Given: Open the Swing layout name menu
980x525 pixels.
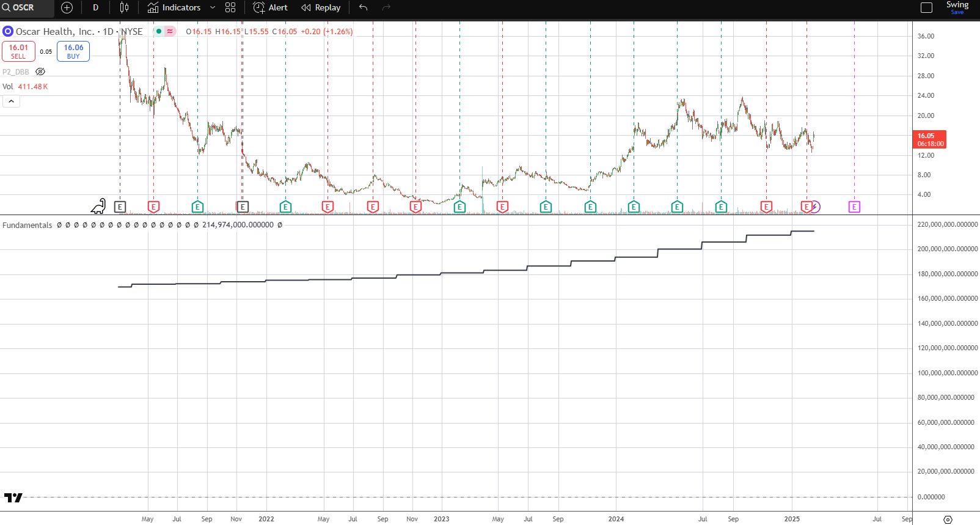Looking at the screenshot, I should 957,5.
